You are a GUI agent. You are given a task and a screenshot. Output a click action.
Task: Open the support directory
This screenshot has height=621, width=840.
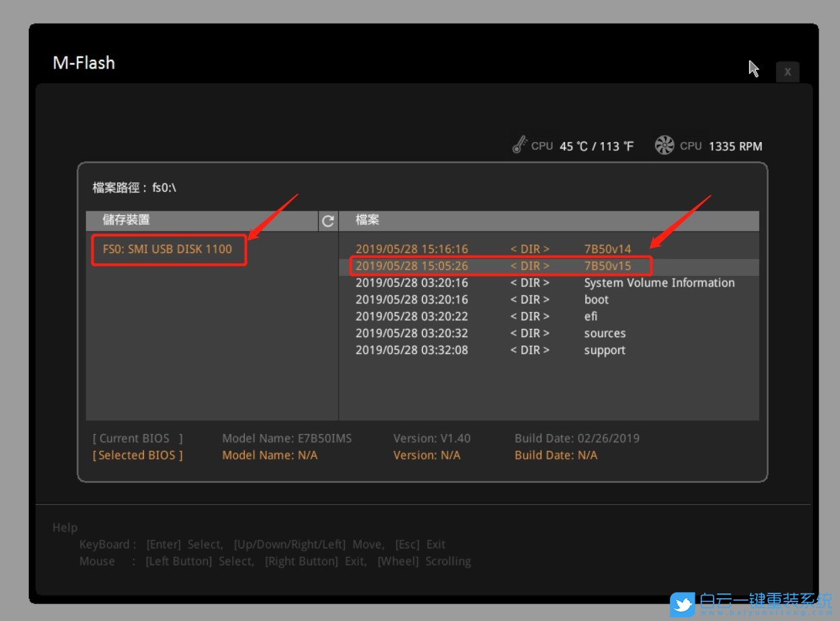[x=605, y=351]
